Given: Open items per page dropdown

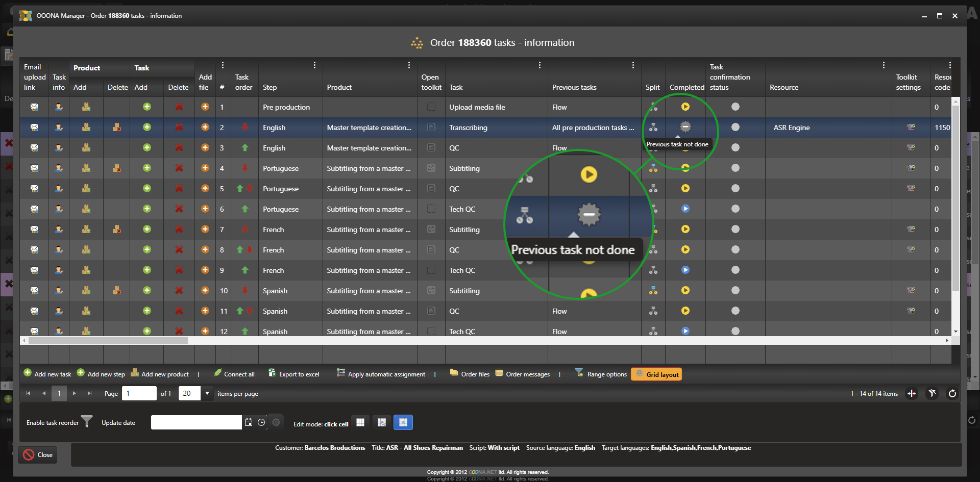Looking at the screenshot, I should [x=207, y=393].
